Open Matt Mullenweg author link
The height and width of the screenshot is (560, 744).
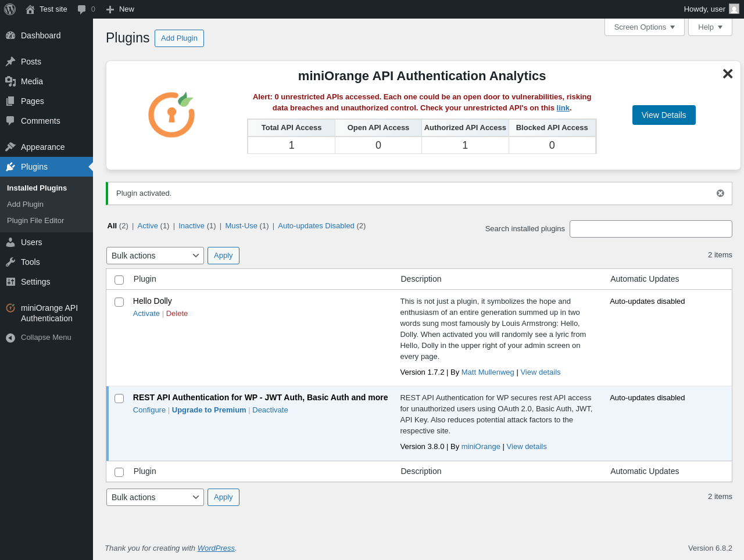coord(488,372)
